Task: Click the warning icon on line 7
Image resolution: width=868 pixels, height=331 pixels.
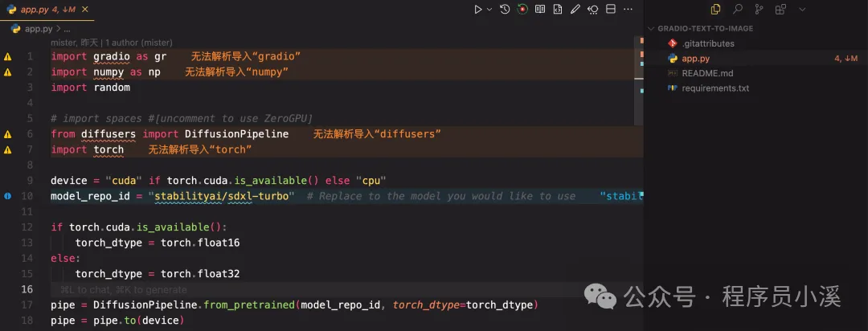Action: [8, 149]
